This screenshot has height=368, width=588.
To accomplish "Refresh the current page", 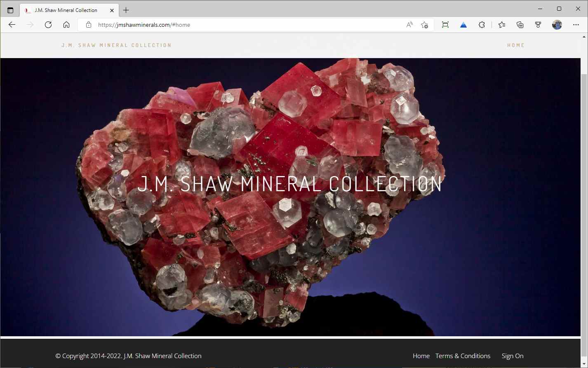I will point(48,25).
